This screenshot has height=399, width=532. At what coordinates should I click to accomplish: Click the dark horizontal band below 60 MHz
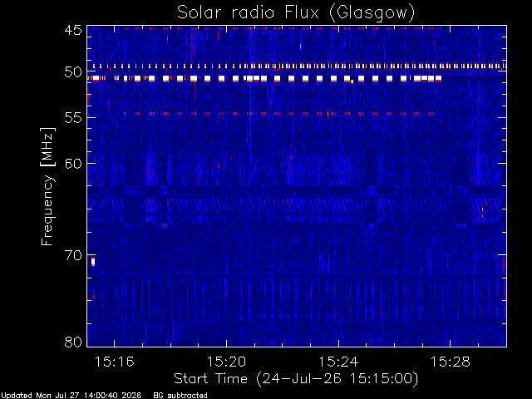(x=297, y=189)
